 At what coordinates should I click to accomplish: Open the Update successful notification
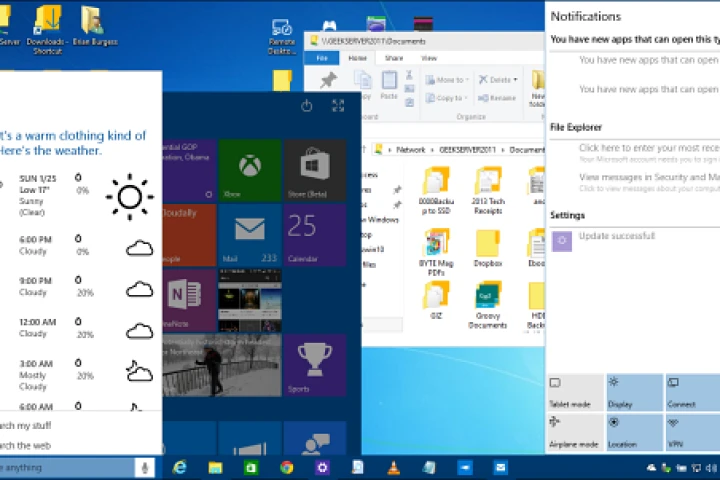click(x=635, y=241)
